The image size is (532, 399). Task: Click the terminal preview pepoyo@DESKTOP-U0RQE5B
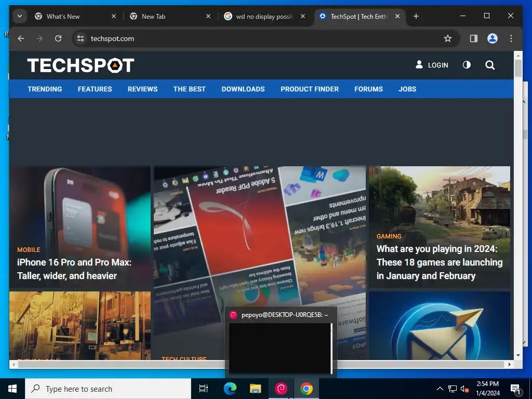[281, 342]
